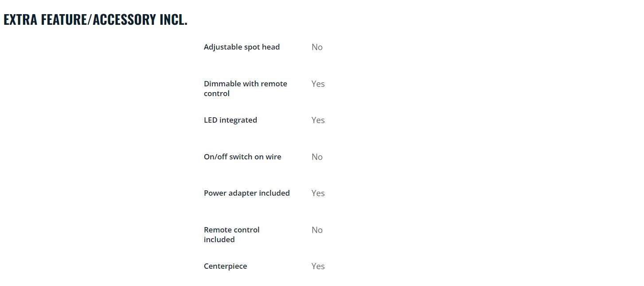
Task: Click the Yes value beside Power adapter included
Action: click(x=318, y=193)
